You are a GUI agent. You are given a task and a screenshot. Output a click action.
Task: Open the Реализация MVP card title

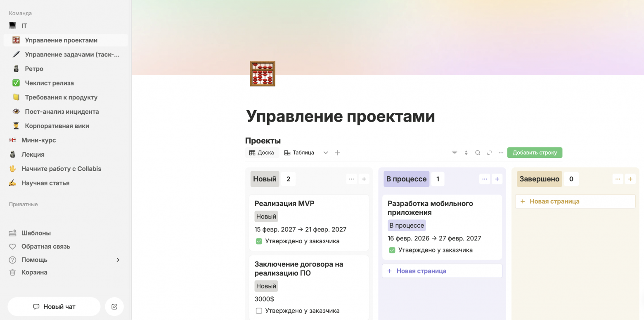point(284,203)
